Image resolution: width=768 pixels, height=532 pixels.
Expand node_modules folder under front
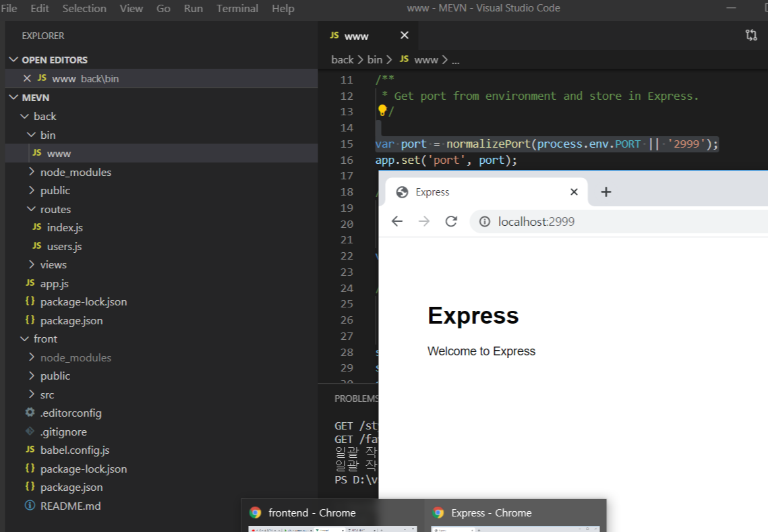(x=161, y=357)
